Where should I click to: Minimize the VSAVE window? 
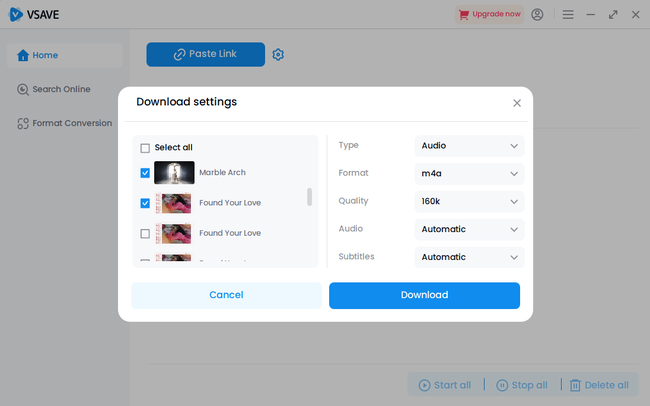coord(591,15)
